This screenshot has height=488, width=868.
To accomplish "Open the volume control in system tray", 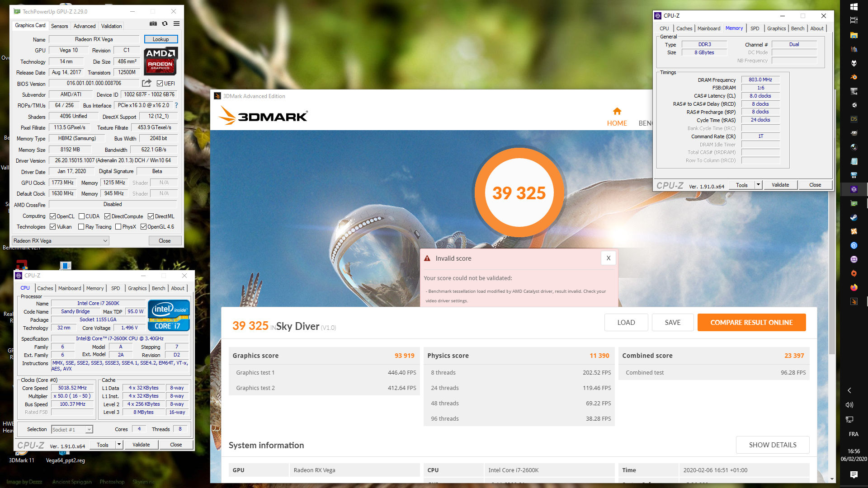I will [849, 405].
